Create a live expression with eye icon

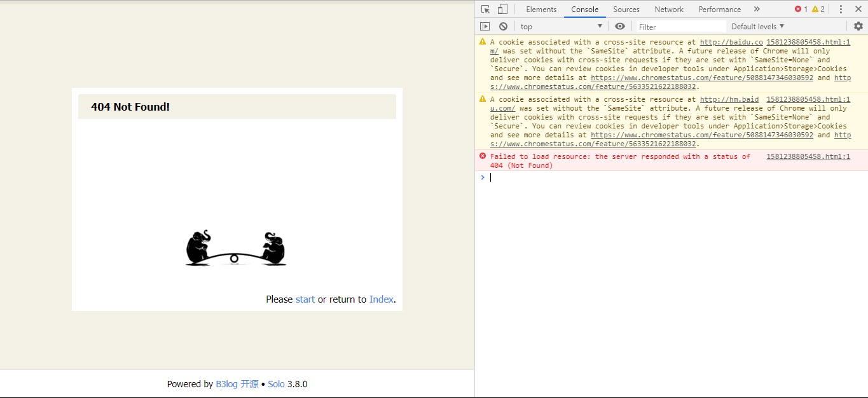(620, 26)
